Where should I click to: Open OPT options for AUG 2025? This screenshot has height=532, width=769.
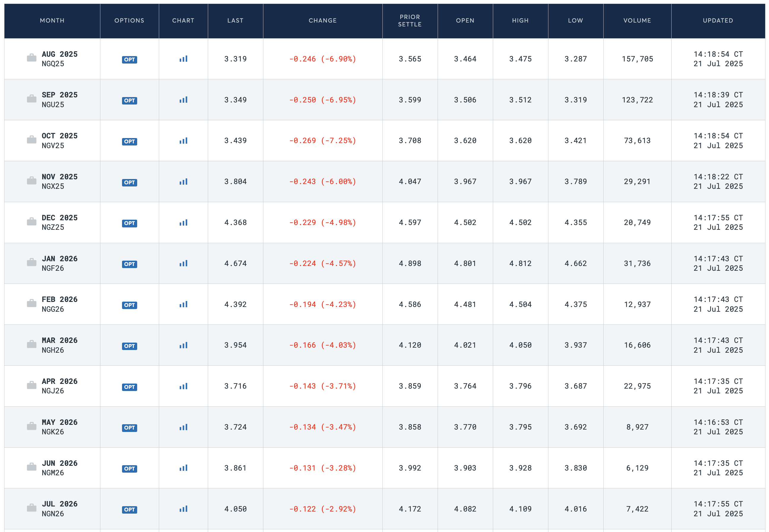coord(129,60)
